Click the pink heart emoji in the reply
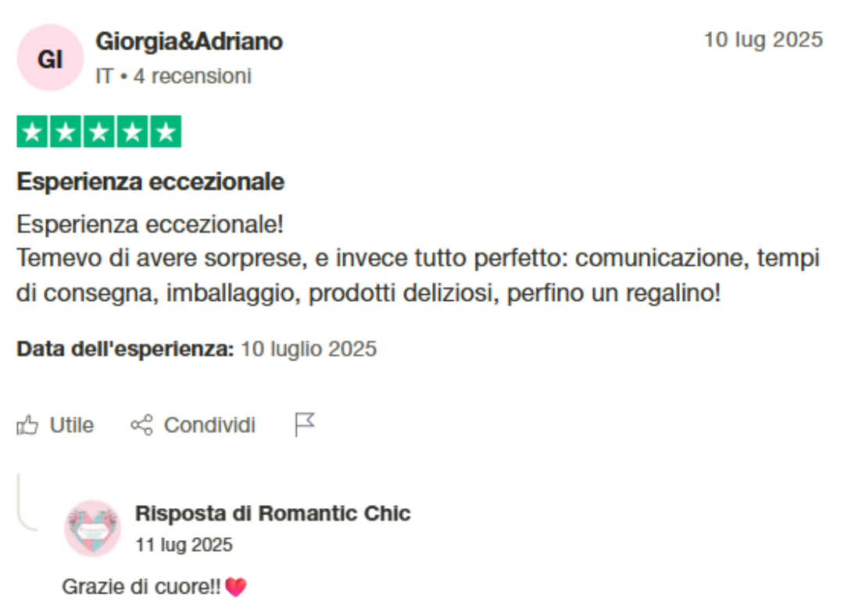Screen dimensions: 844x616 point(235,587)
